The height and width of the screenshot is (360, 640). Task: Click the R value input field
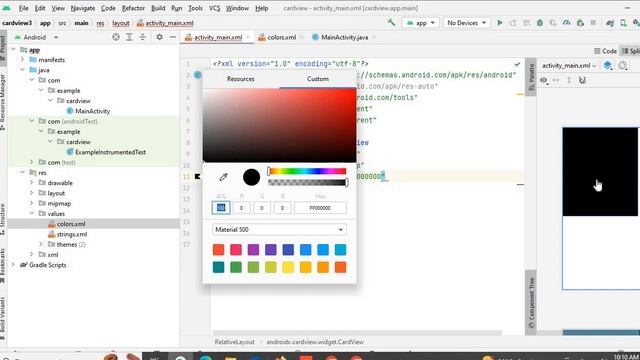click(241, 208)
